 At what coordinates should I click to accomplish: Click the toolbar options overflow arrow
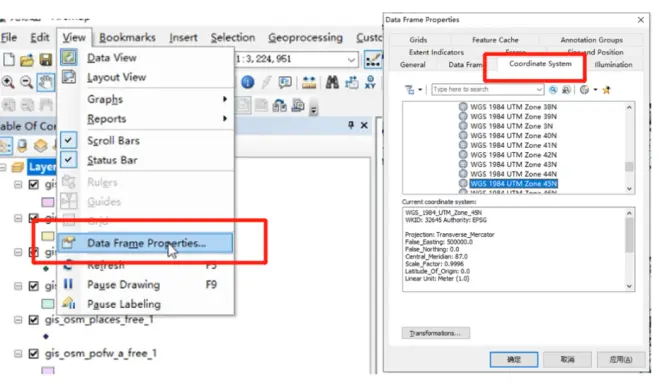(314, 110)
